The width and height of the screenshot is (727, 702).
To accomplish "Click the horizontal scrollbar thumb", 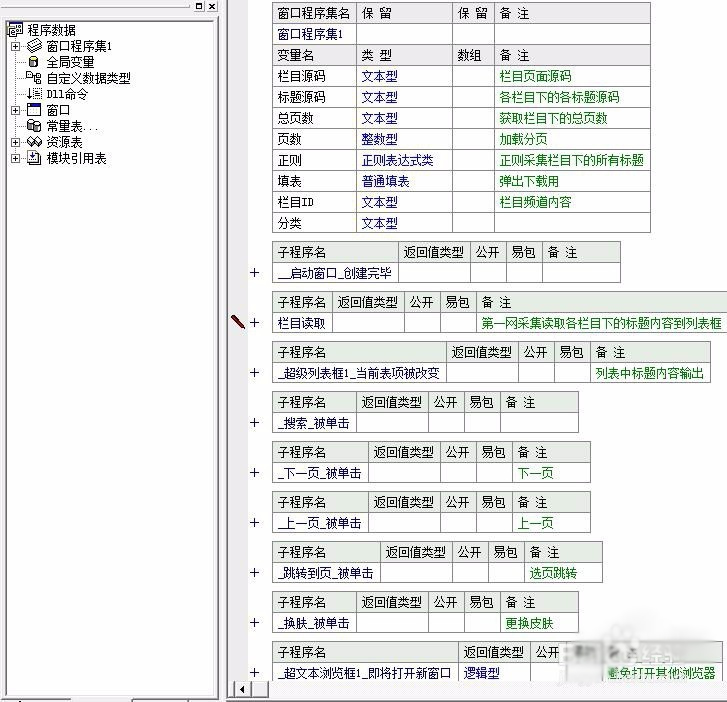I will coord(260,689).
